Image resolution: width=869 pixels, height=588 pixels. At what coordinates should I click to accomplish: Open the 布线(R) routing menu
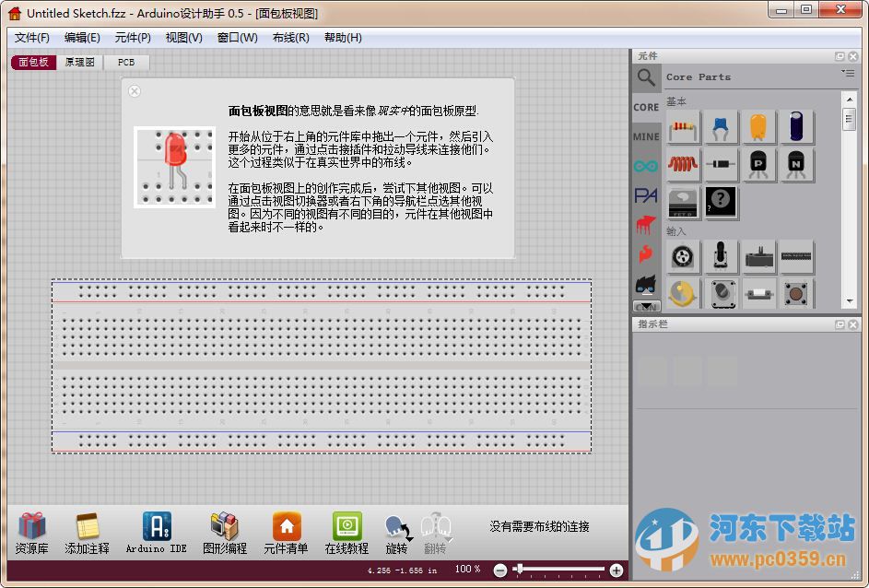290,38
